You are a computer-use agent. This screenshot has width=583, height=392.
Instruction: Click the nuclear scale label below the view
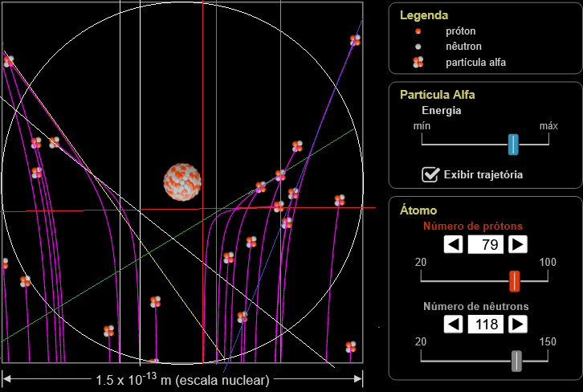[x=181, y=379]
